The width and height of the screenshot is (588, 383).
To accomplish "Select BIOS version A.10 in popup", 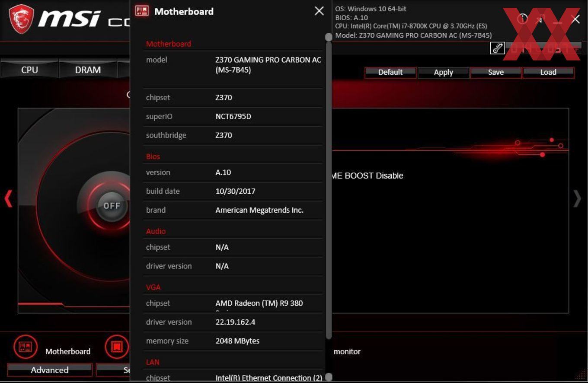I will [x=223, y=172].
